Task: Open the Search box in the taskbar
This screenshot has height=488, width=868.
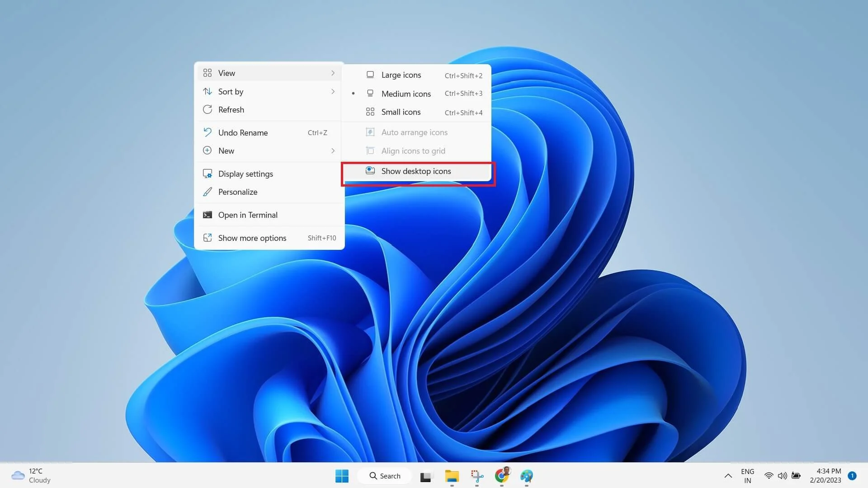Action: pos(385,476)
